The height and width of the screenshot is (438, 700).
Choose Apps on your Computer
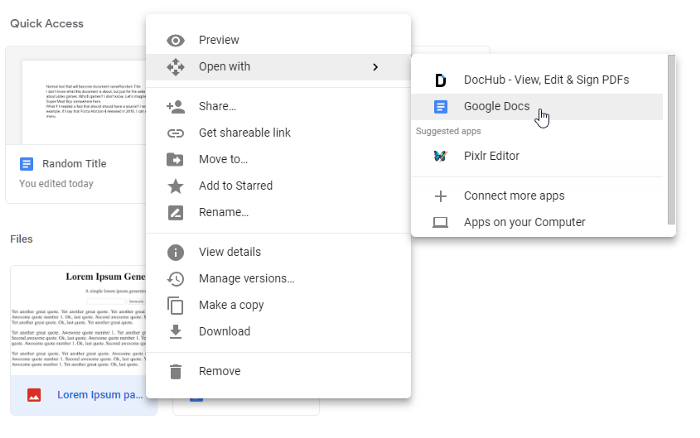point(537,222)
